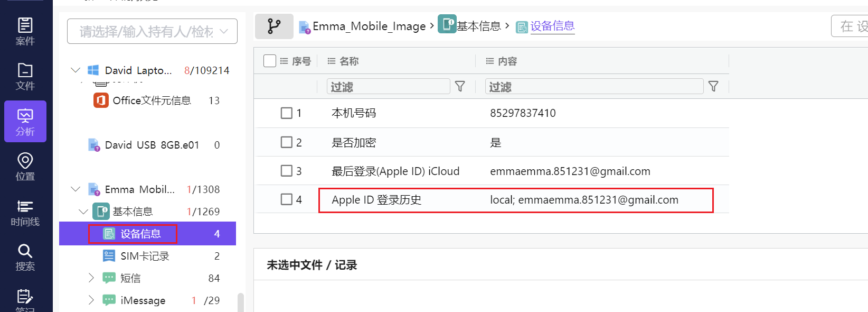The image size is (868, 312).
Task: Toggle the select-all checkbox in table header
Action: pos(270,61)
